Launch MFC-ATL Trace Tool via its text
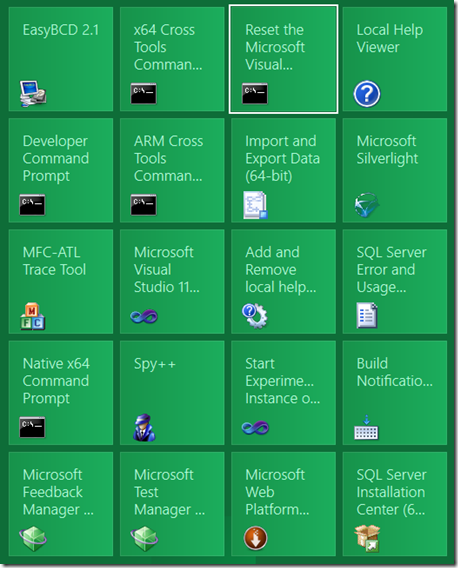458x568 pixels. tap(54, 261)
